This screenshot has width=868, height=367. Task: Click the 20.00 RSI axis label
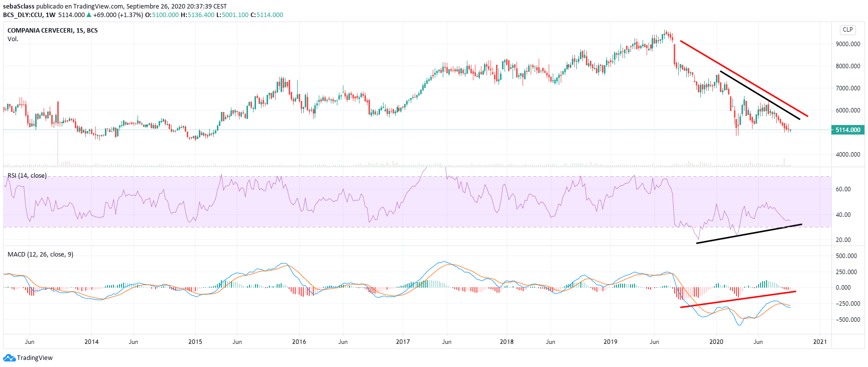[843, 240]
